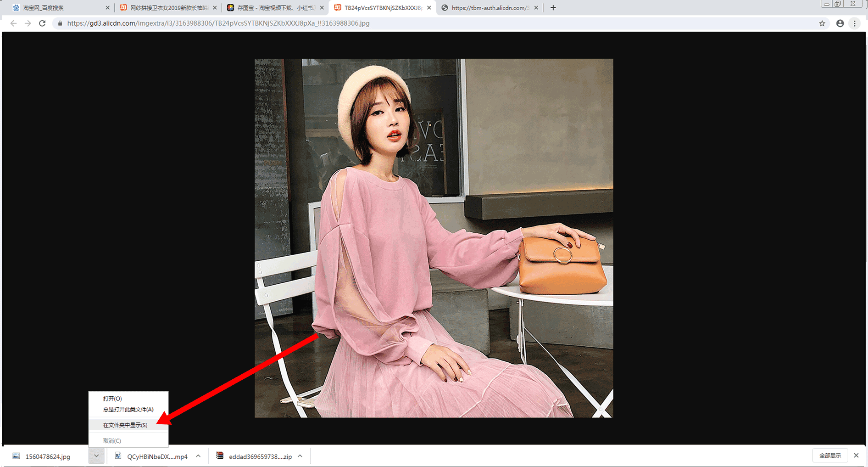Open the downloaded 1560478624.jpg file
Screen dimensions: 868x467
[48, 456]
